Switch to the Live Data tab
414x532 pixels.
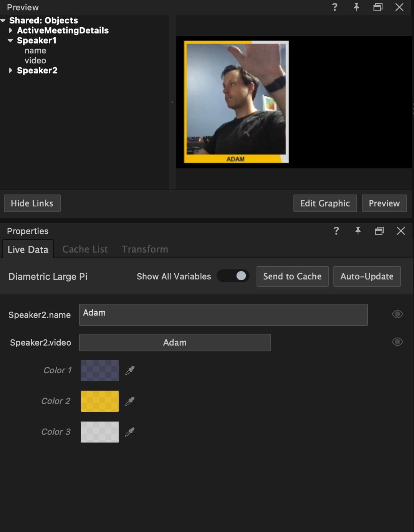(x=28, y=249)
